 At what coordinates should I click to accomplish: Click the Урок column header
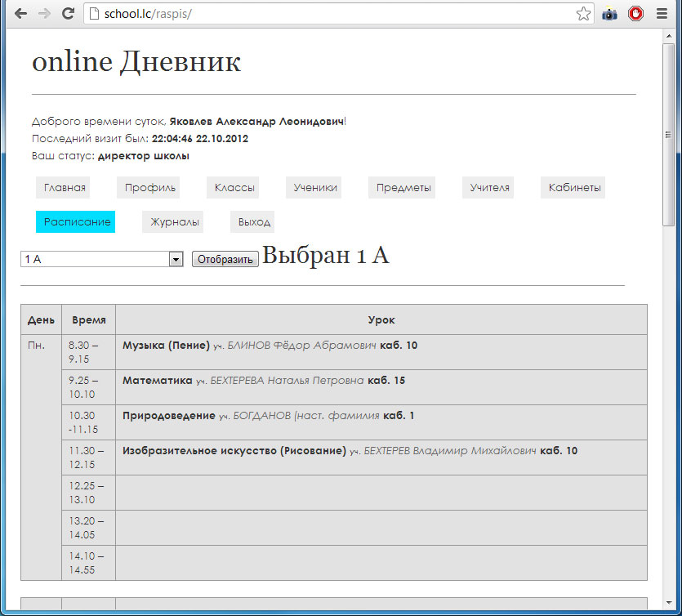[381, 319]
